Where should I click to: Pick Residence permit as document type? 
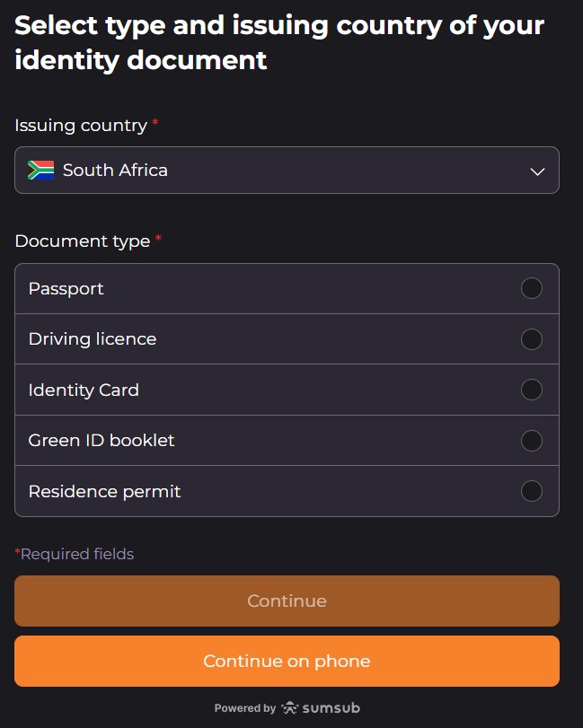click(532, 491)
